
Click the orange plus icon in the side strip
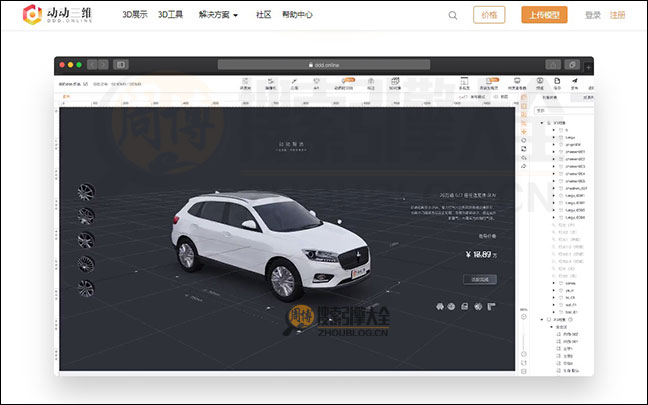coord(524,131)
